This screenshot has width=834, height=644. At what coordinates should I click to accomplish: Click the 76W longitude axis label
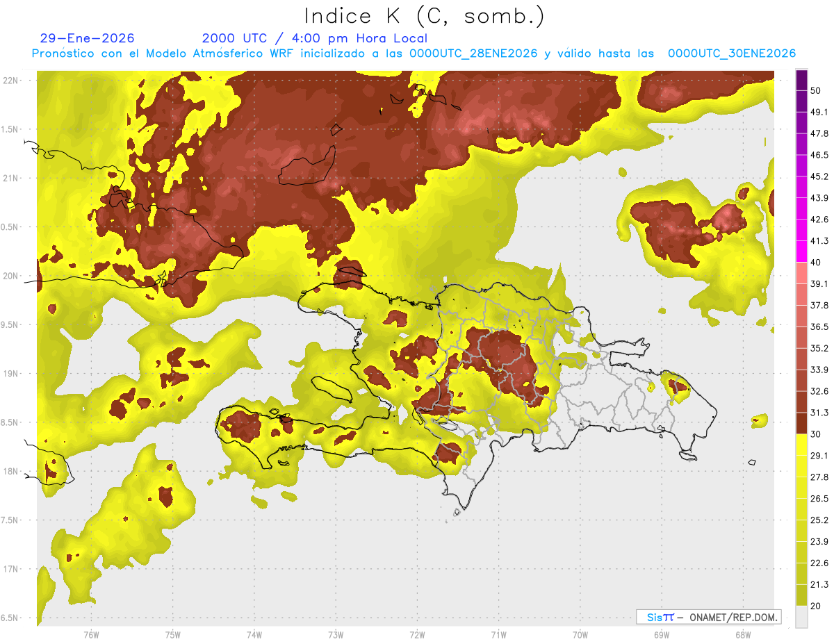point(91,634)
